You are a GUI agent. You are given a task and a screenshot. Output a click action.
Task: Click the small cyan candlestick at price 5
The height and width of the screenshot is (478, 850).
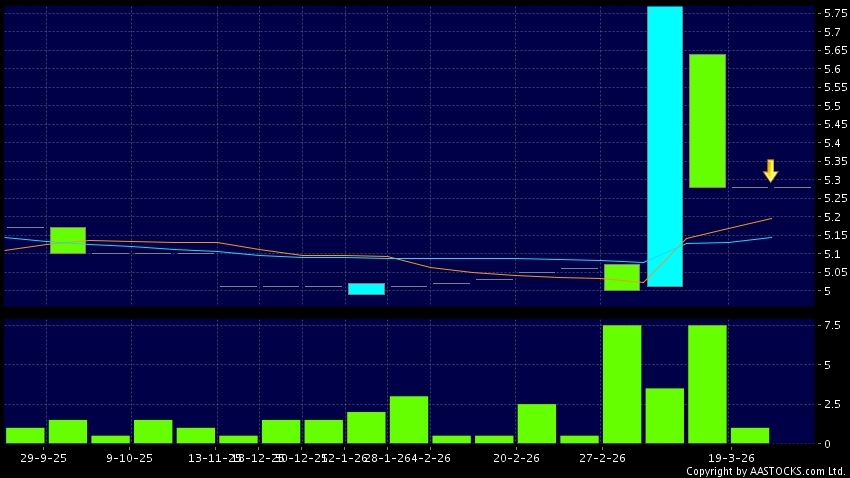pyautogui.click(x=366, y=289)
